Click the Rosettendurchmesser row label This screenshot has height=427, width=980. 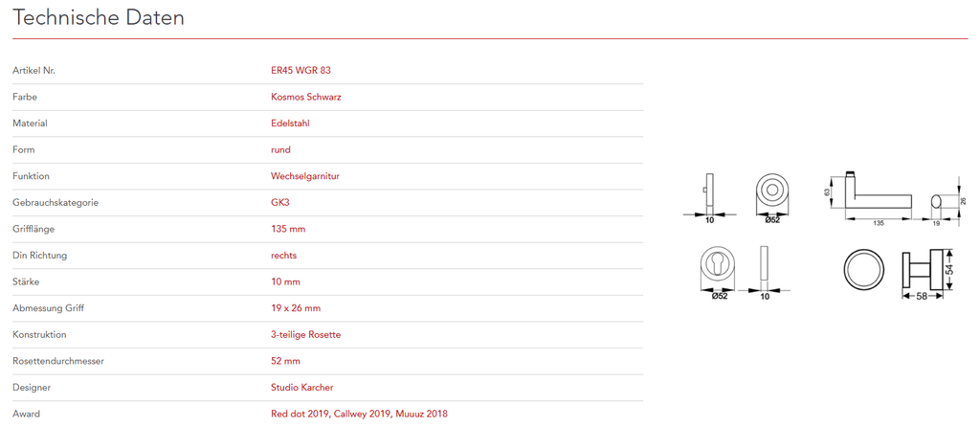[x=57, y=361]
